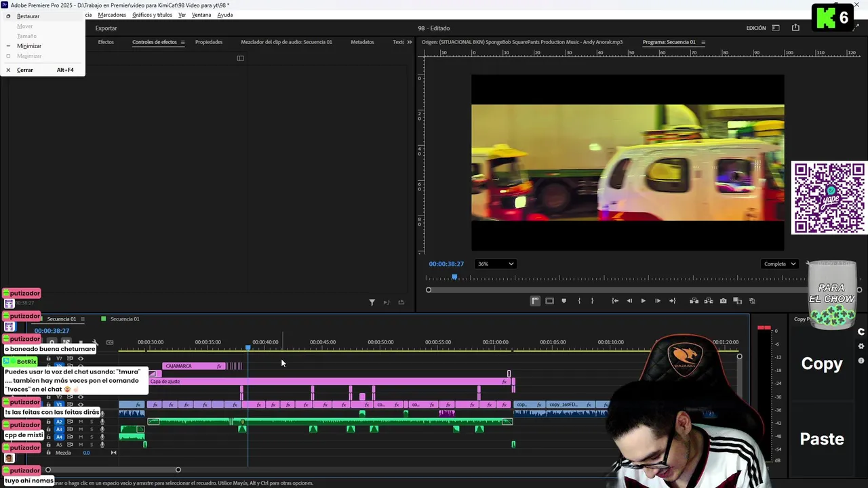The width and height of the screenshot is (868, 488).
Task: Click the highlighted first transport bar icon
Action: tap(535, 301)
